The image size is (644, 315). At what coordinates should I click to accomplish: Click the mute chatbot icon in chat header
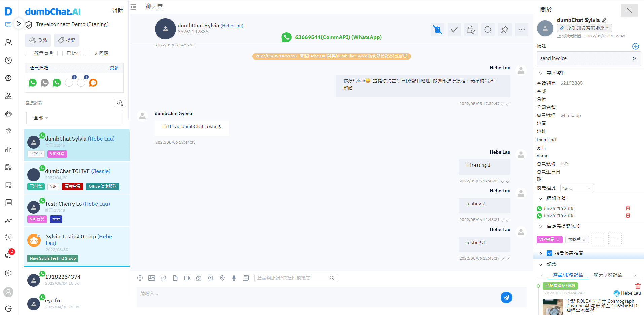pos(438,30)
